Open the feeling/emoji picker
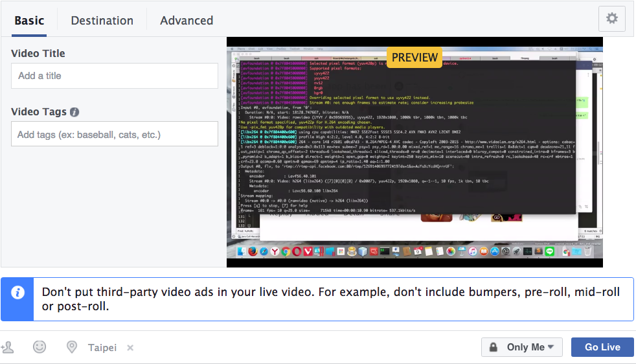 click(x=40, y=347)
